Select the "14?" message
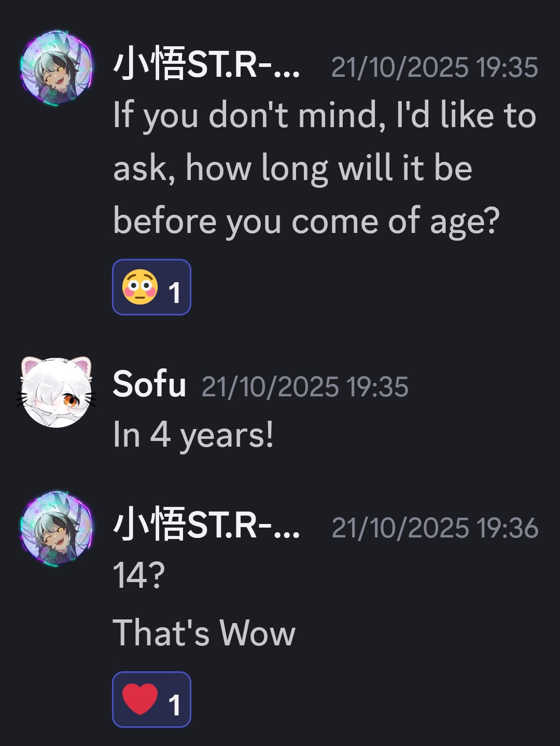 tap(139, 575)
